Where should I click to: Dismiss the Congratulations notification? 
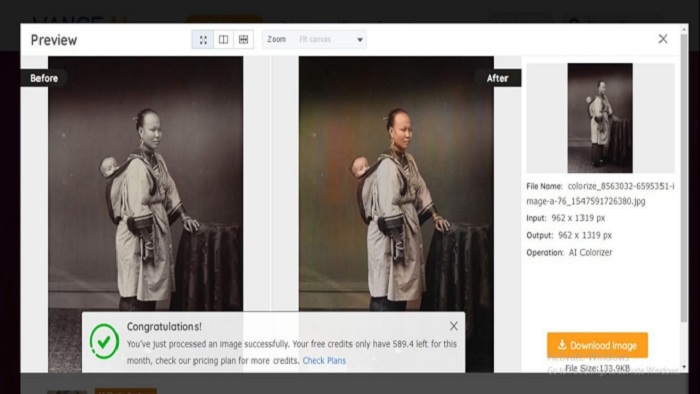coord(454,326)
